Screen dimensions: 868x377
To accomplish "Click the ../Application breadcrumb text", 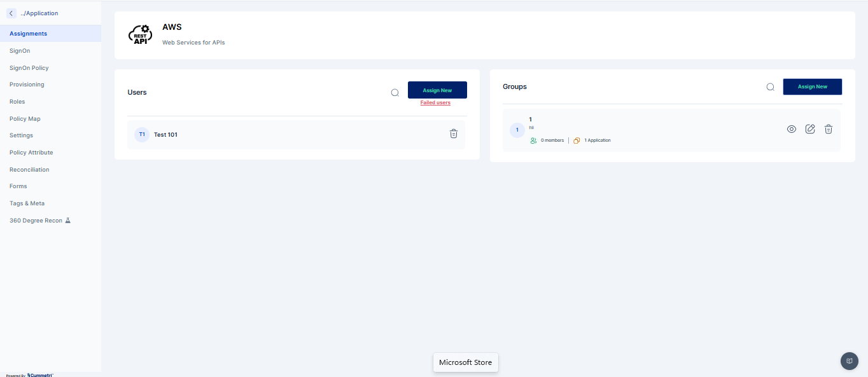I will (x=39, y=13).
